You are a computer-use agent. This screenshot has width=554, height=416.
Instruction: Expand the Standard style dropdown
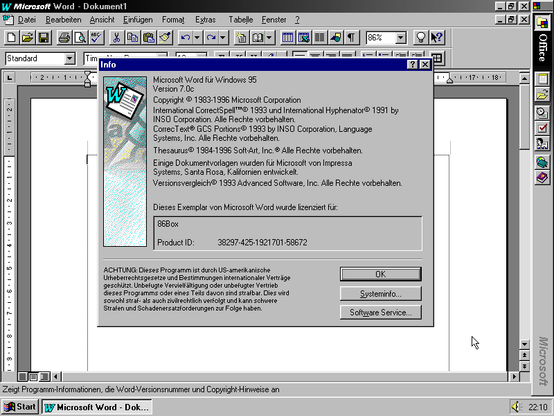pyautogui.click(x=70, y=59)
